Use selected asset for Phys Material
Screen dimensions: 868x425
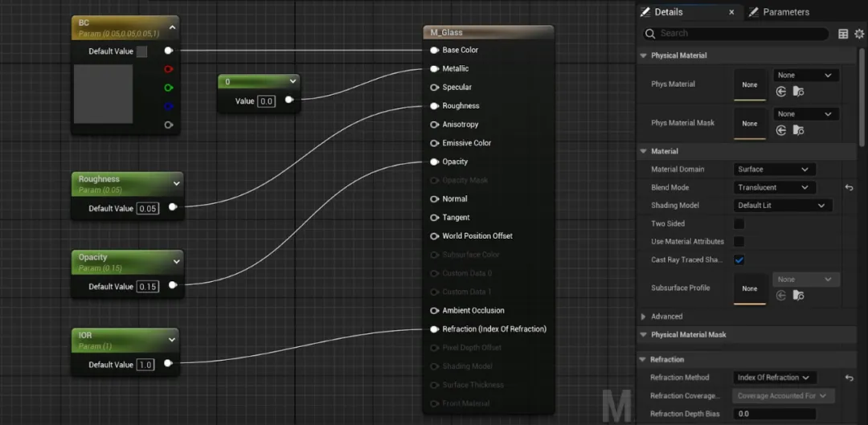pos(781,92)
